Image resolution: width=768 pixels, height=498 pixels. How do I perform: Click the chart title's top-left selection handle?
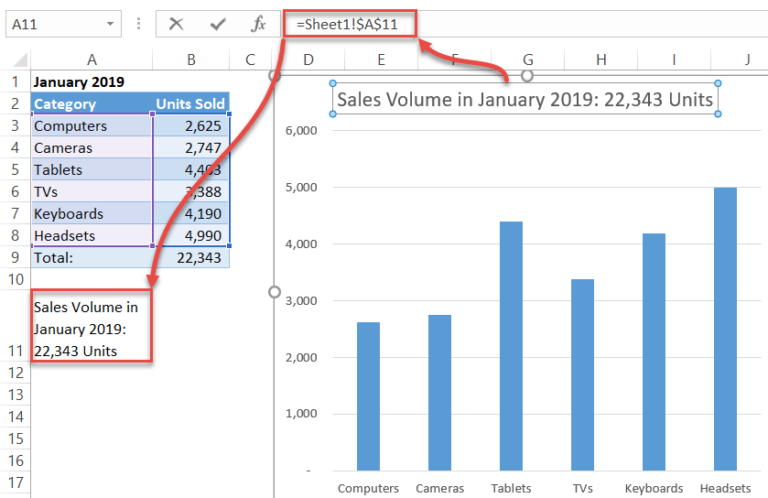[x=333, y=83]
